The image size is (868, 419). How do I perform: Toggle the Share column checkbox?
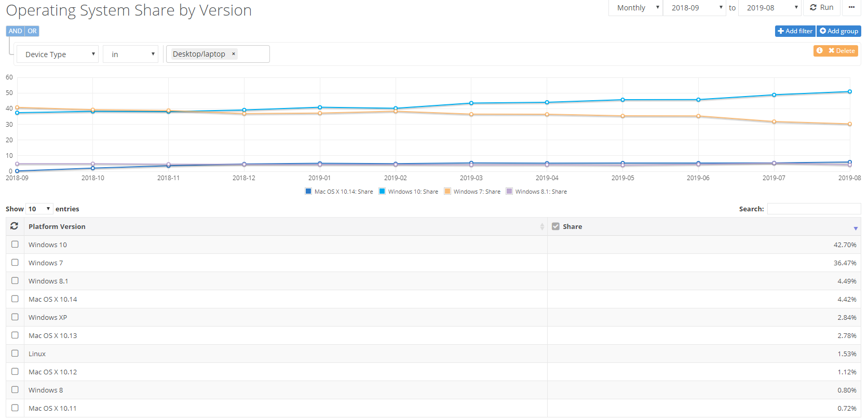pyautogui.click(x=555, y=226)
